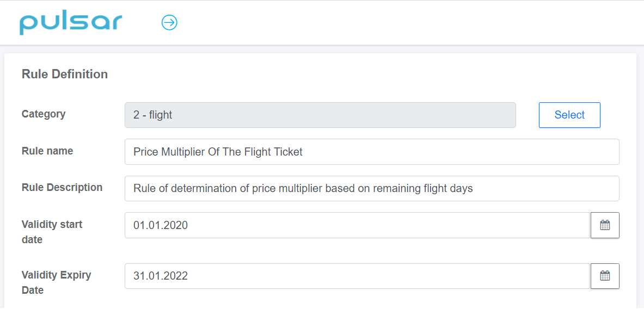Click into the Validity start date field
644x309 pixels.
click(357, 225)
